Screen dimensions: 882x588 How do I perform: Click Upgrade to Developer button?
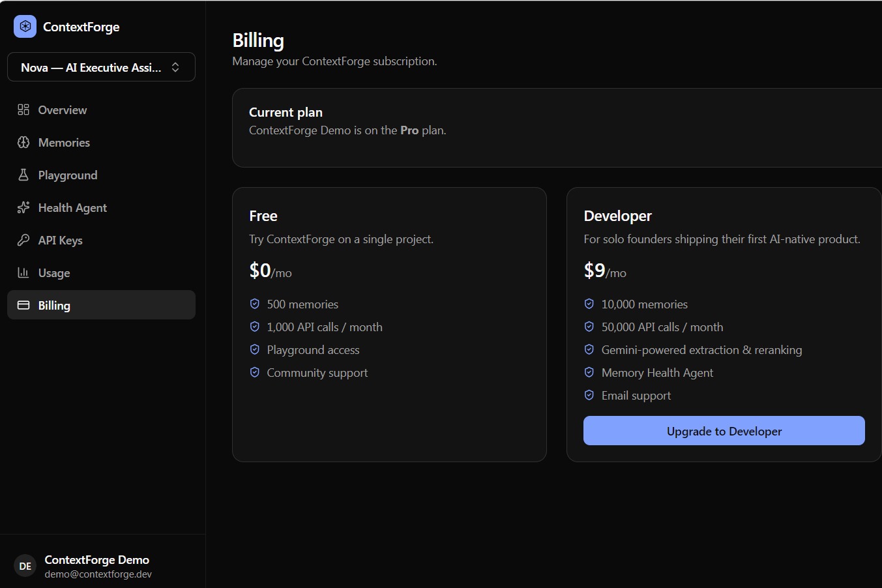pos(724,431)
